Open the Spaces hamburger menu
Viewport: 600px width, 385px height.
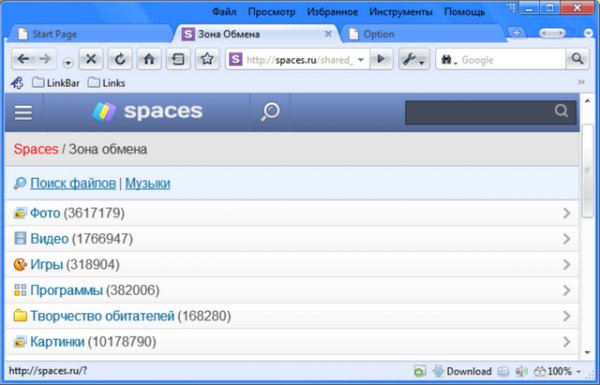[23, 113]
